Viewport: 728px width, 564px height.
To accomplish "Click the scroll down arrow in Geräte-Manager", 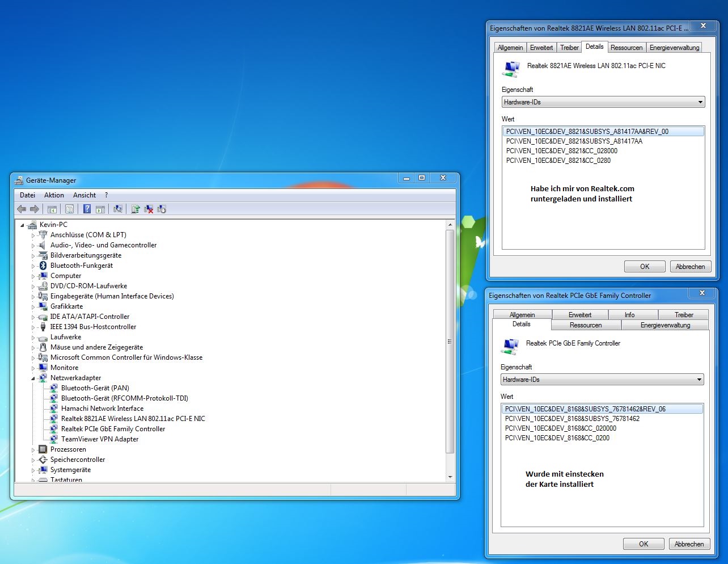I will pos(450,477).
